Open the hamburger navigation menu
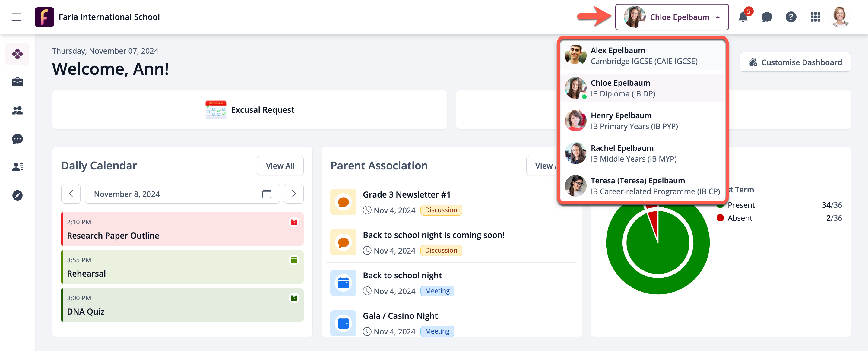Screen dimensions: 868x351 [16, 17]
